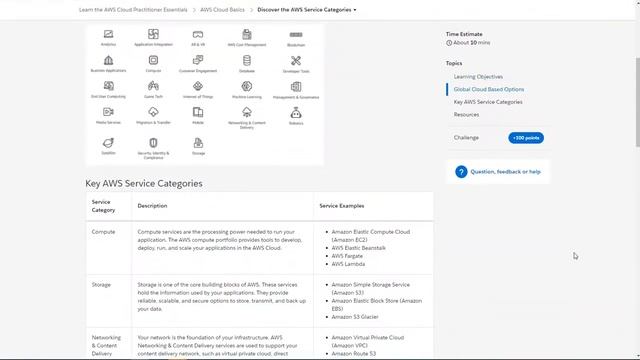Screen dimensions: 640x360
Task: Click the Security, Identity & Compliance icon
Action: point(153,143)
